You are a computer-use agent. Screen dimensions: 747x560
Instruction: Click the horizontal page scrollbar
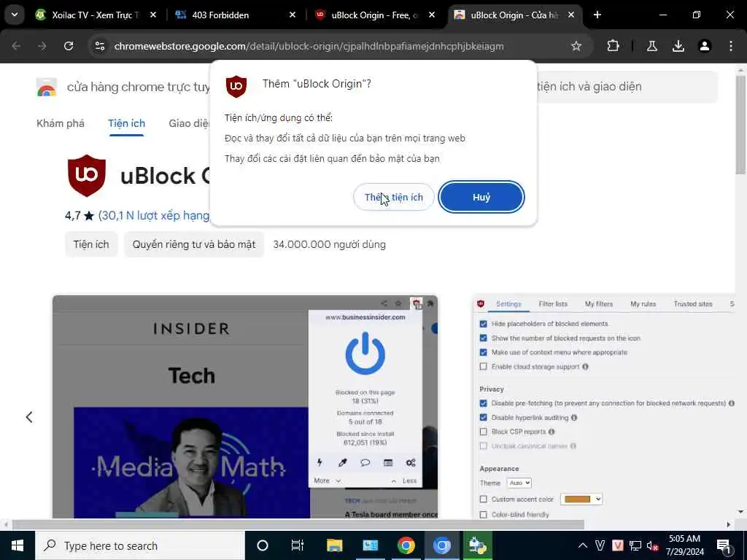tap(298, 525)
